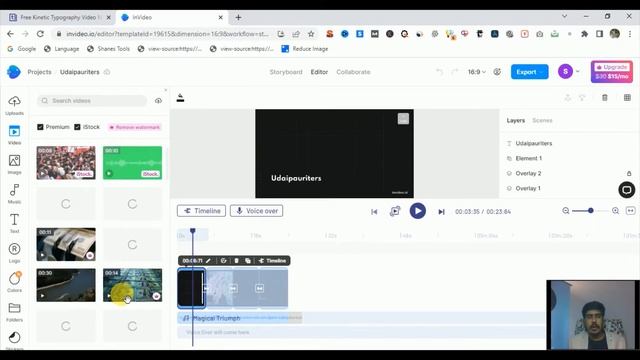The image size is (640, 360).
Task: Expand the account menu arrow beside avatar
Action: pyautogui.click(x=578, y=71)
